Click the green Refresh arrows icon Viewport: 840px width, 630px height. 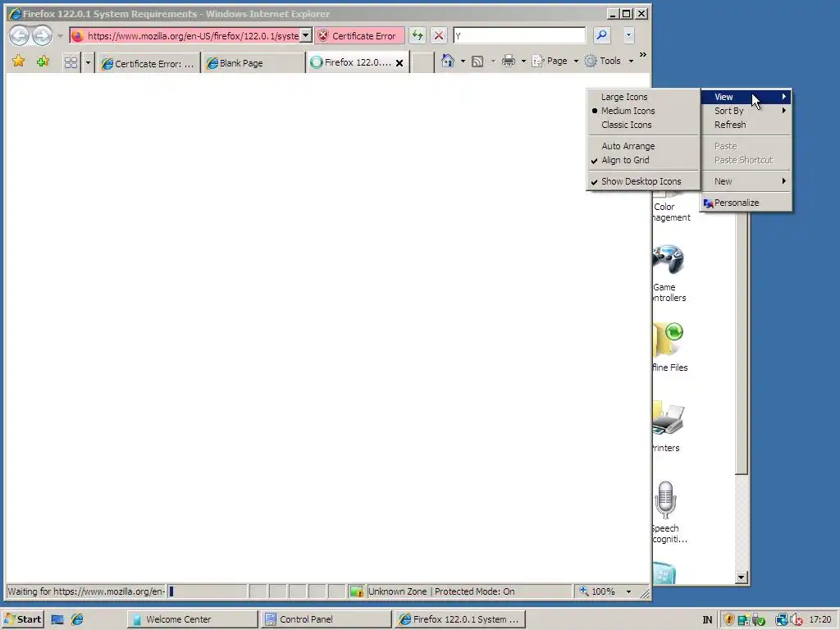pyautogui.click(x=418, y=36)
